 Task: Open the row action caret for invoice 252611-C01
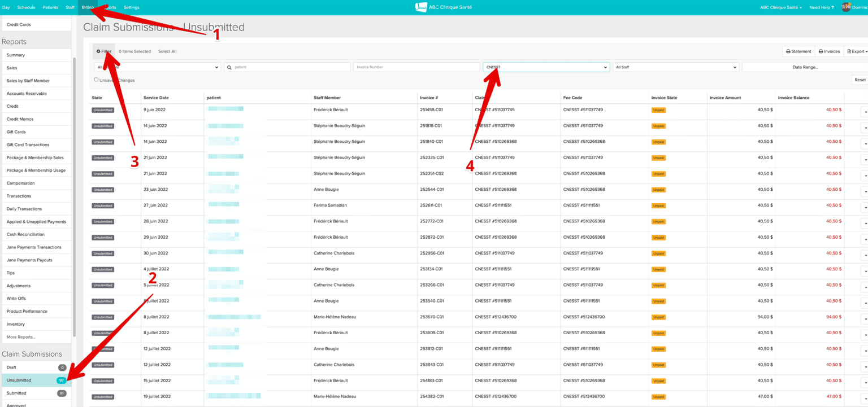point(865,208)
